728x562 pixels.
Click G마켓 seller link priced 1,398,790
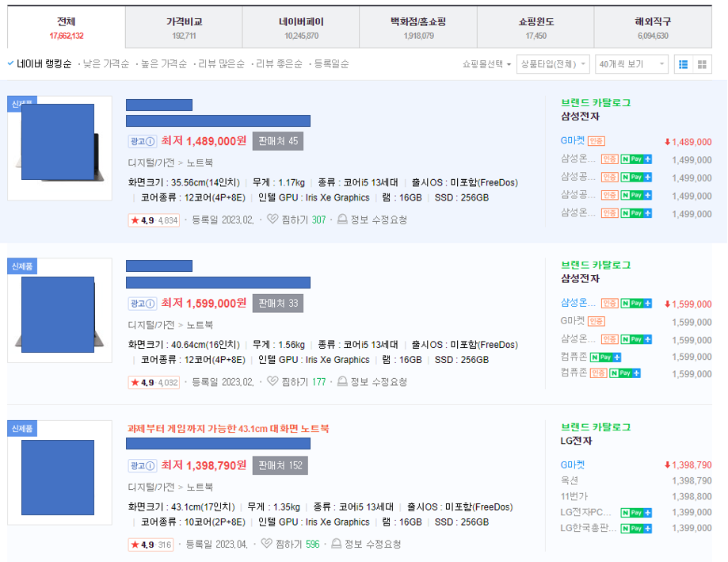[573, 465]
